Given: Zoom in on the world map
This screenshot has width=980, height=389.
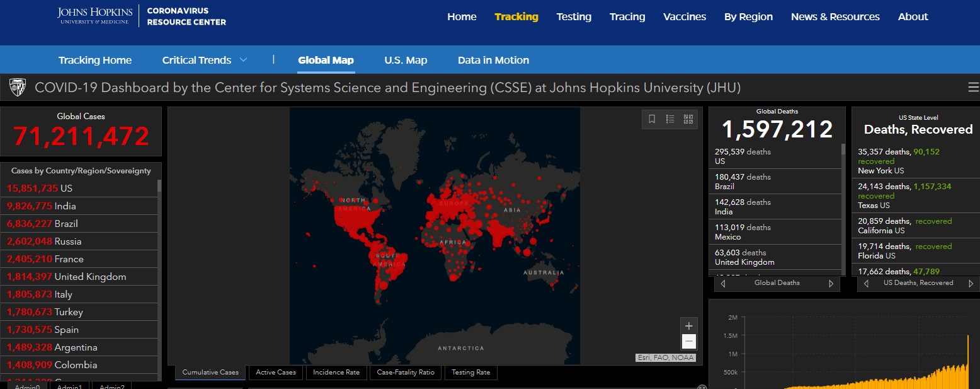Looking at the screenshot, I should pyautogui.click(x=689, y=326).
